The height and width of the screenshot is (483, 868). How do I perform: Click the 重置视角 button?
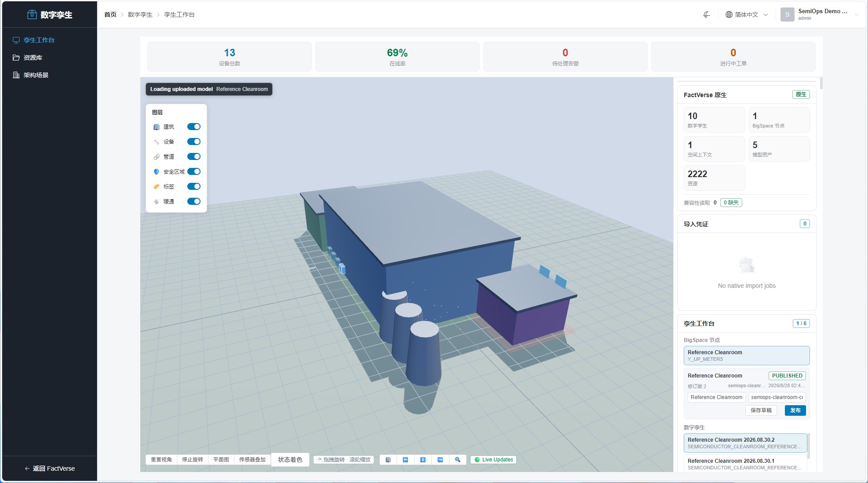click(x=161, y=460)
